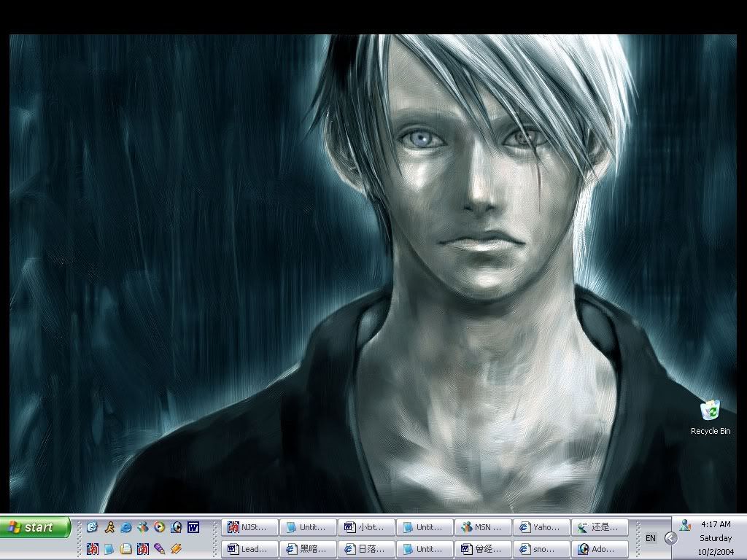This screenshot has width=747, height=560.
Task: Click the yellow pencil Quick Launch icon
Action: [x=177, y=549]
